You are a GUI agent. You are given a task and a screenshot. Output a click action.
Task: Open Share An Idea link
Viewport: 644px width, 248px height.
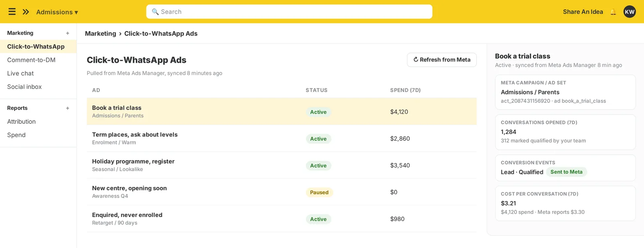583,12
